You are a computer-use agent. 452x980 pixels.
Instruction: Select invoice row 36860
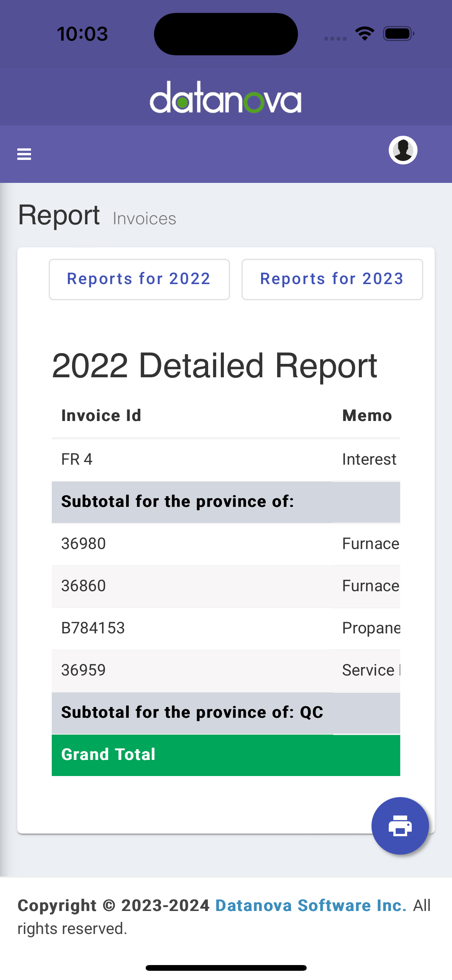(226, 586)
